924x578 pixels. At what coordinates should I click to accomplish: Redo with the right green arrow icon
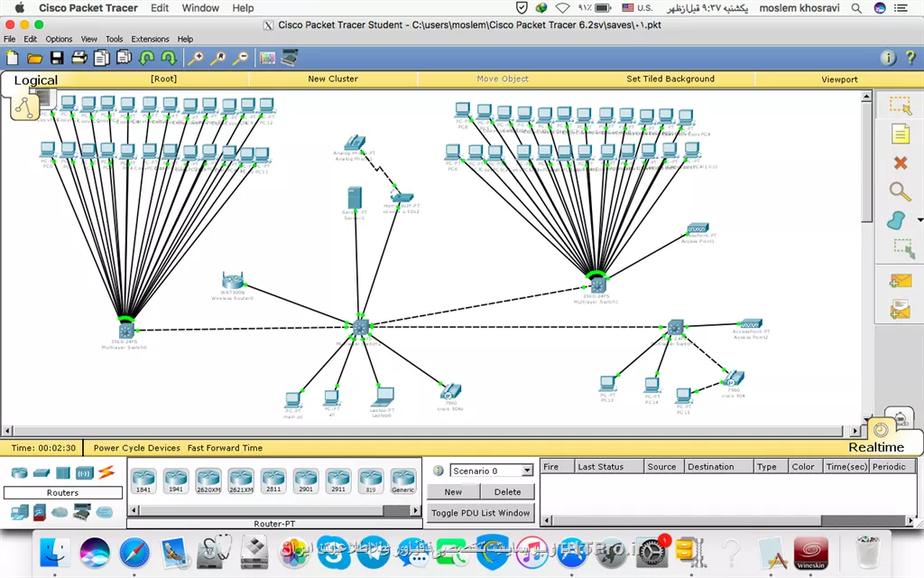click(x=169, y=58)
